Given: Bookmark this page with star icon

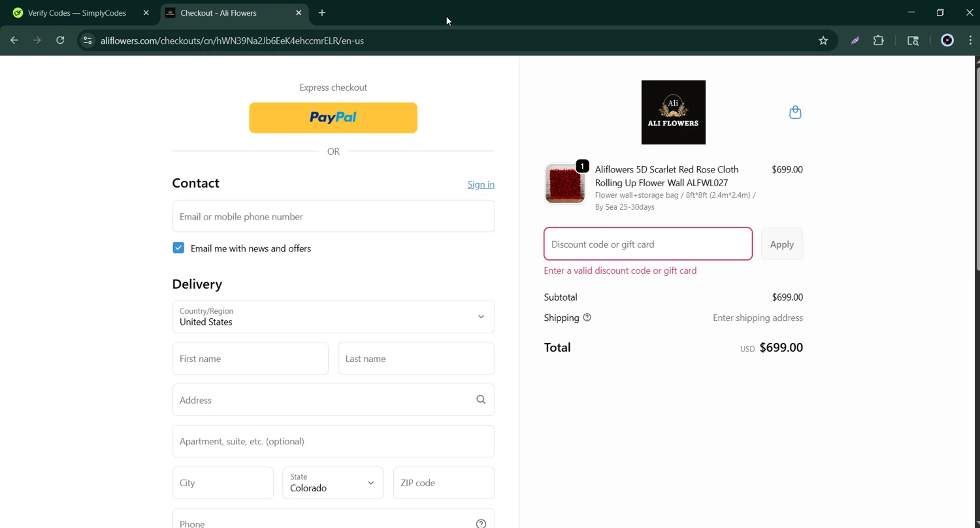Looking at the screenshot, I should [x=823, y=41].
